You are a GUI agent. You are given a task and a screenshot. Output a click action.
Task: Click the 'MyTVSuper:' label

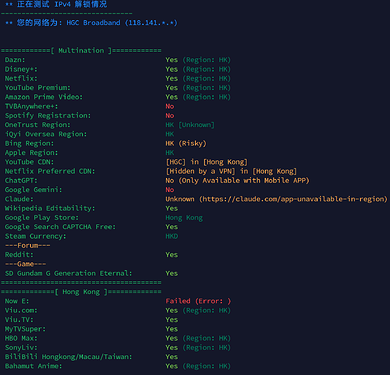25,329
